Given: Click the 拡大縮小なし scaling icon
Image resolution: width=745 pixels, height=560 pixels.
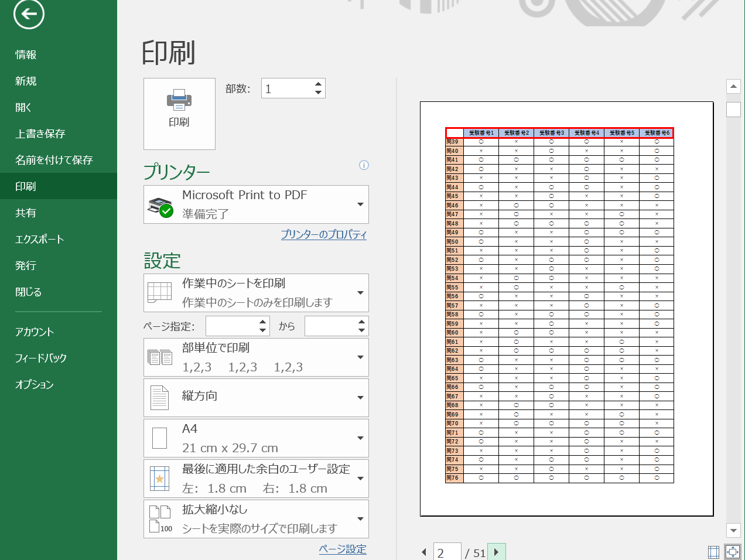Looking at the screenshot, I should tap(159, 518).
